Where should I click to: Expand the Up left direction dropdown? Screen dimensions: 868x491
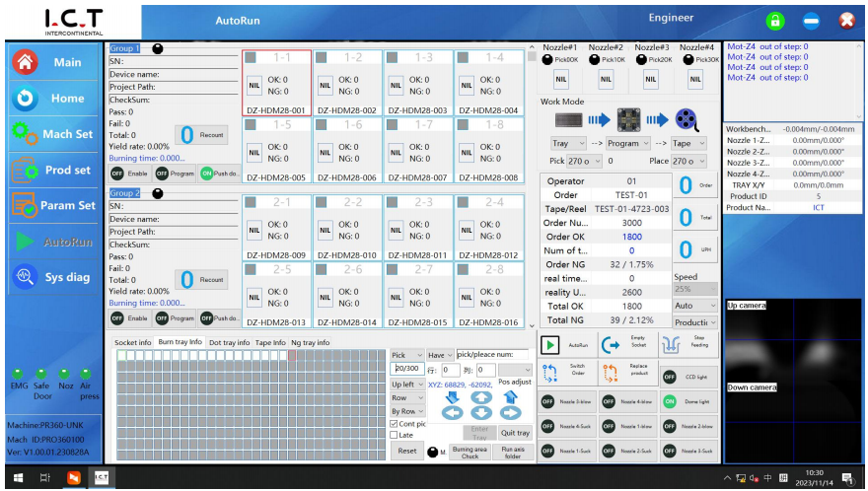point(407,385)
